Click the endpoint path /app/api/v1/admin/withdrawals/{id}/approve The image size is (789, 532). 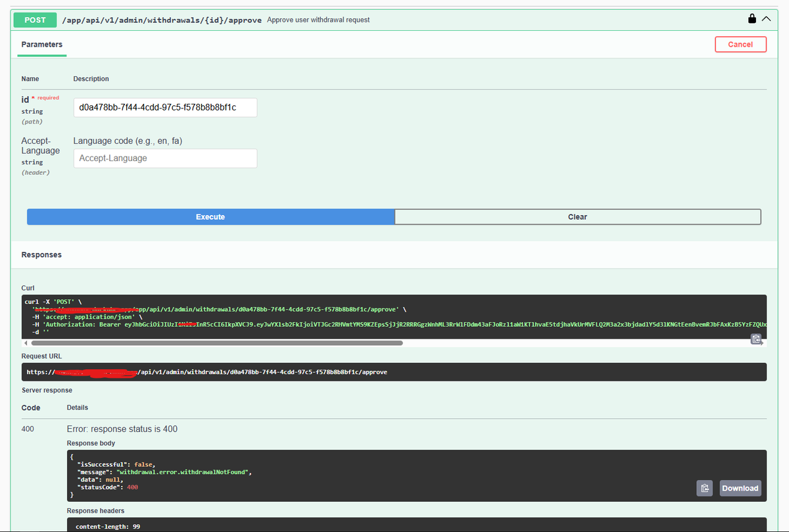coord(162,20)
